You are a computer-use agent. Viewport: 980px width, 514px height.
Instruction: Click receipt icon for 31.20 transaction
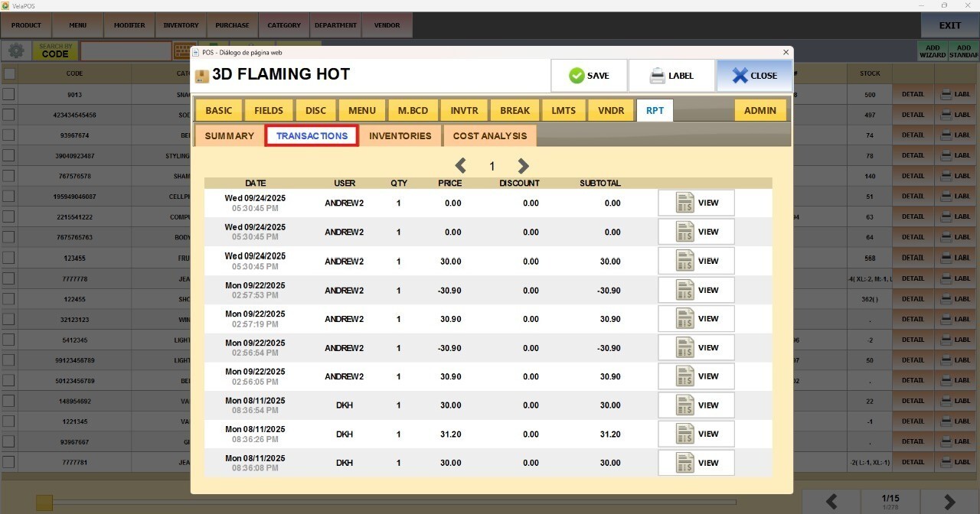click(x=684, y=434)
